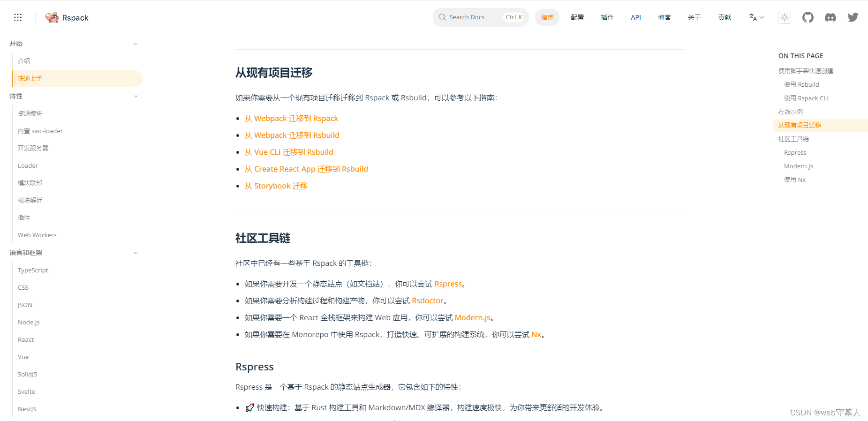Image resolution: width=868 pixels, height=421 pixels.
Task: Follow 从 Storybook 迁移 link
Action: point(276,186)
